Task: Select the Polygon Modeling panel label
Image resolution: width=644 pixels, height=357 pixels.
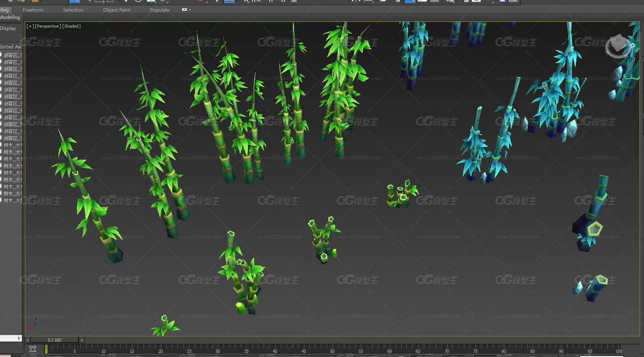Action: [10, 17]
